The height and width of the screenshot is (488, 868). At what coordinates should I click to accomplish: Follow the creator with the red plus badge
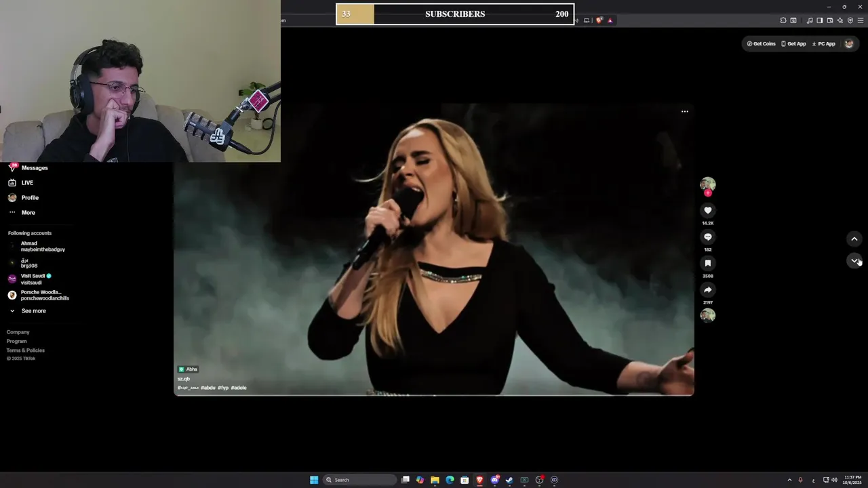pyautogui.click(x=707, y=193)
